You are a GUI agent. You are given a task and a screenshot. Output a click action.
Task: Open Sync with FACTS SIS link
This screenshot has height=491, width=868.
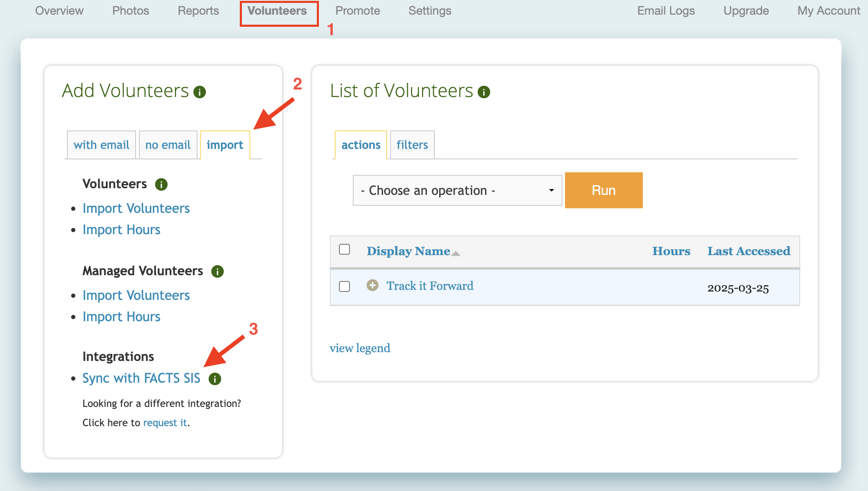pyautogui.click(x=141, y=378)
